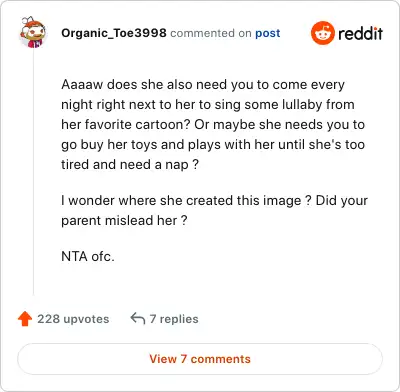Collapse the comment using the vertical thread line
400x392 pixels.
(33, 172)
